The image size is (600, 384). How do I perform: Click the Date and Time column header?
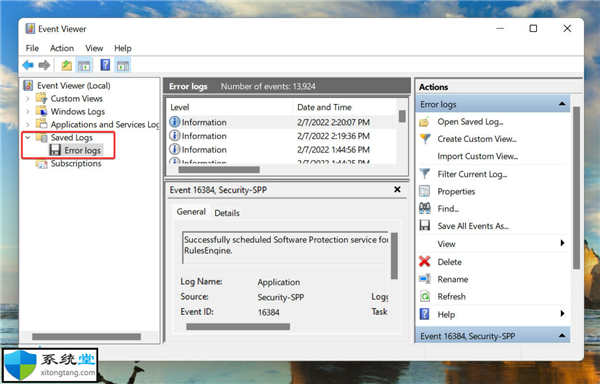pos(324,107)
